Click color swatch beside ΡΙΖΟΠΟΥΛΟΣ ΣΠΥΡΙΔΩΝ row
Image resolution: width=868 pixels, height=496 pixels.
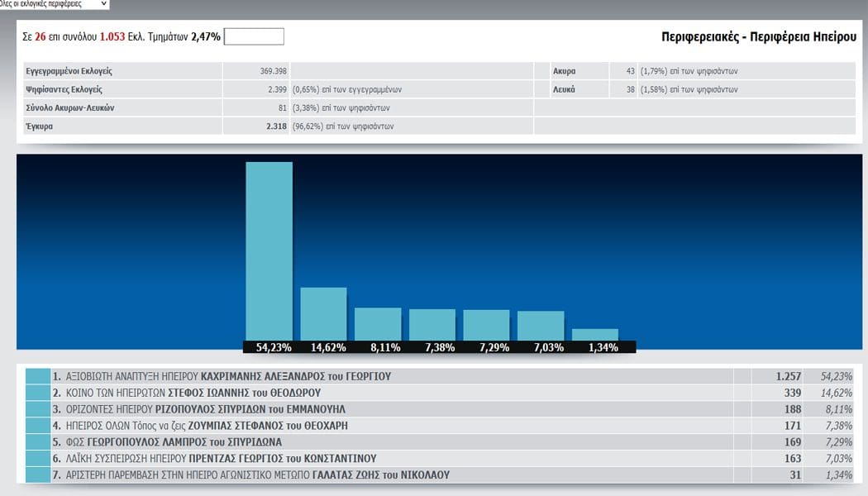[x=38, y=409]
